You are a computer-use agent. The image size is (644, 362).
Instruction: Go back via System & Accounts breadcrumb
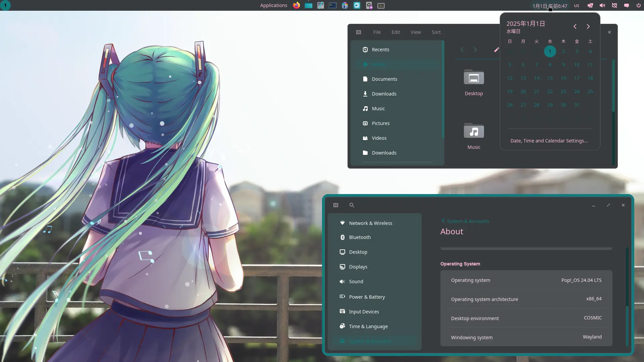465,221
